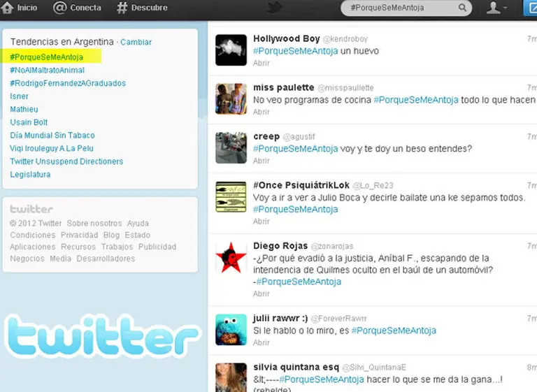Viewport: 537px width, 392px height.
Task: Click Cambiar link next to Tendencias
Action: pos(136,42)
